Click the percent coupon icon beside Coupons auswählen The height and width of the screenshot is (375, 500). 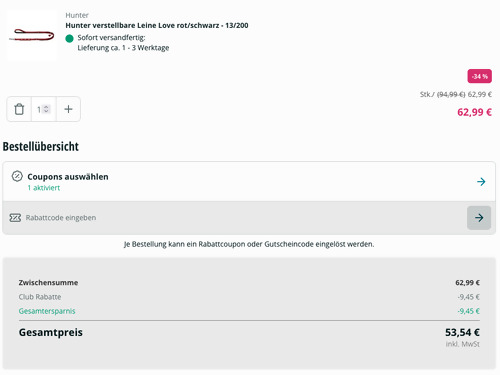tap(17, 176)
